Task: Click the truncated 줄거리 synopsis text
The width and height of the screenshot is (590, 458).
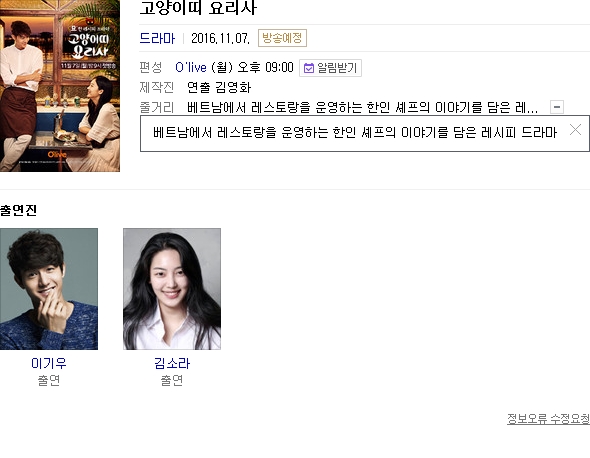Action: [x=362, y=107]
